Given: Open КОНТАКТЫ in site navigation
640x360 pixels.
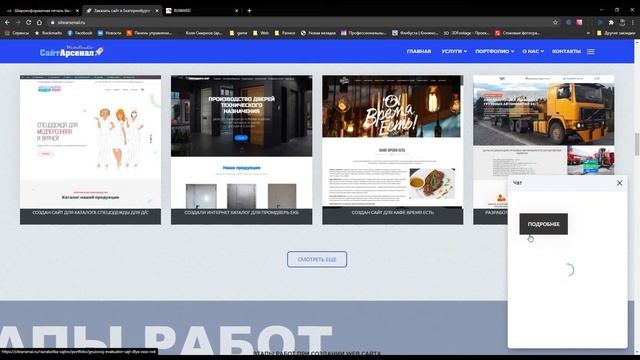Looking at the screenshot, I should [x=566, y=51].
